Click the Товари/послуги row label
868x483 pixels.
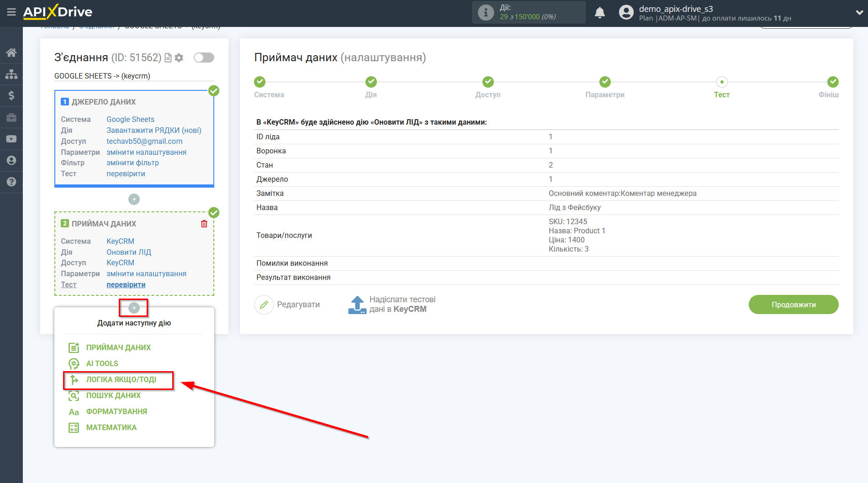(284, 235)
